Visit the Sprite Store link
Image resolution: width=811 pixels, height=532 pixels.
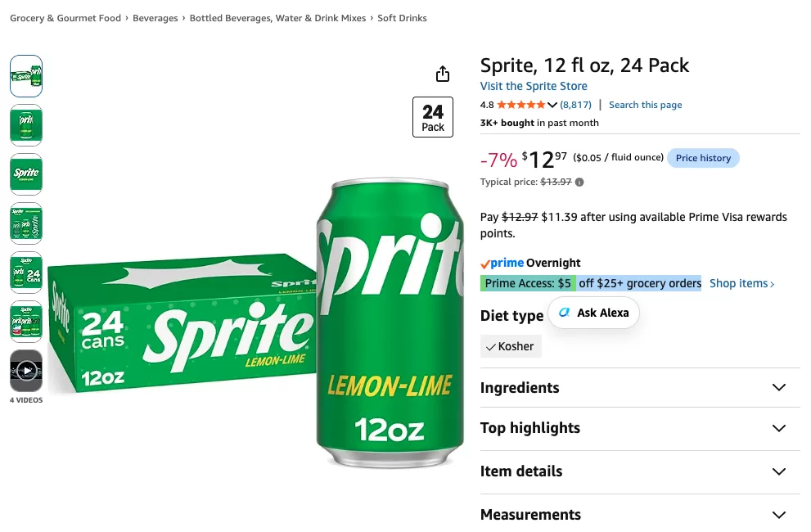pos(534,86)
